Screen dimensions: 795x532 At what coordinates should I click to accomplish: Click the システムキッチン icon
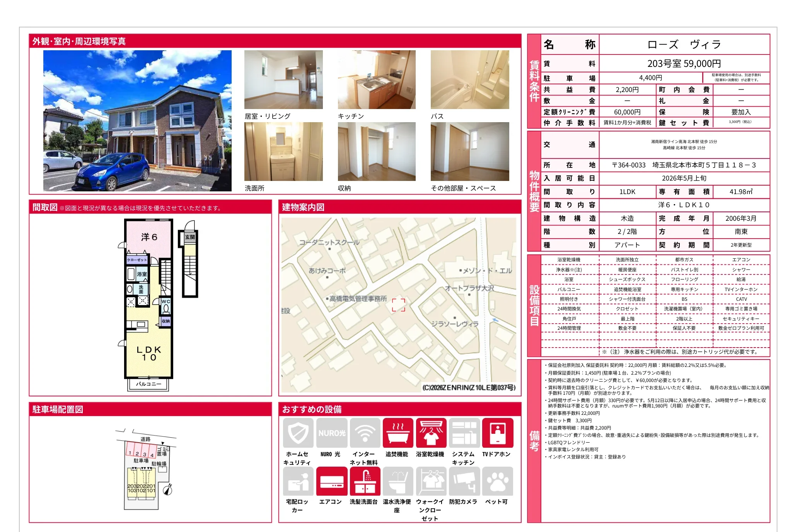[x=464, y=433]
